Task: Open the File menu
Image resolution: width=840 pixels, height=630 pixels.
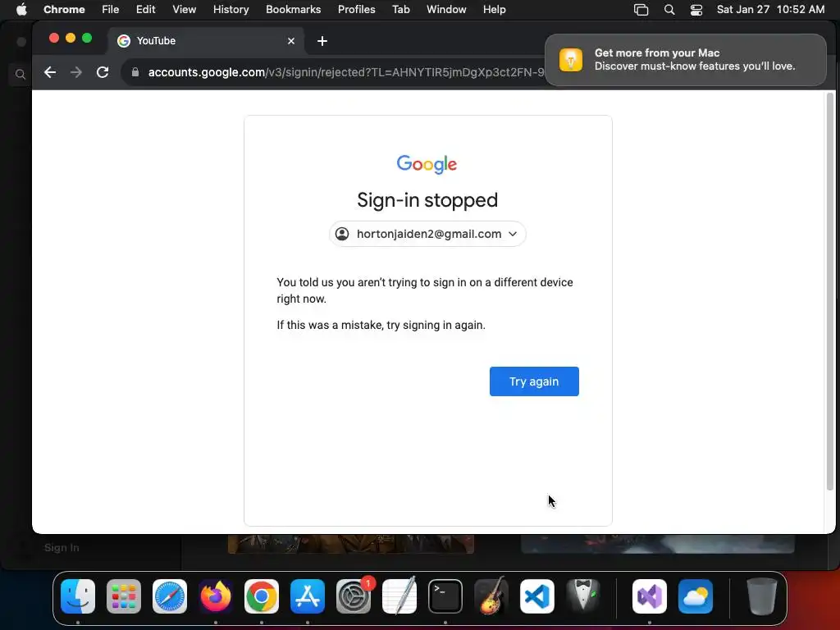Action: click(x=111, y=10)
